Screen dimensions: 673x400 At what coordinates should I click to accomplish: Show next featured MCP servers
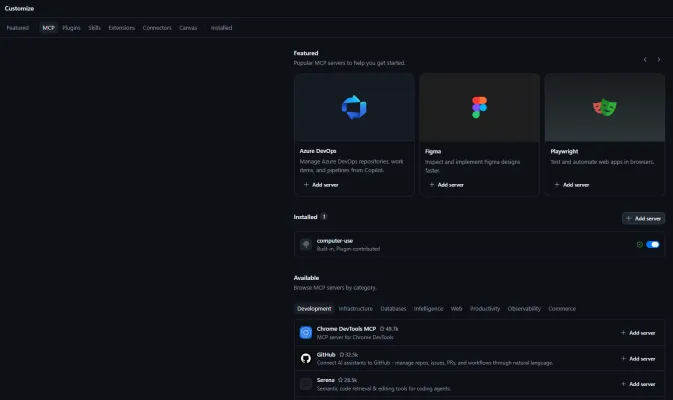[x=659, y=60]
